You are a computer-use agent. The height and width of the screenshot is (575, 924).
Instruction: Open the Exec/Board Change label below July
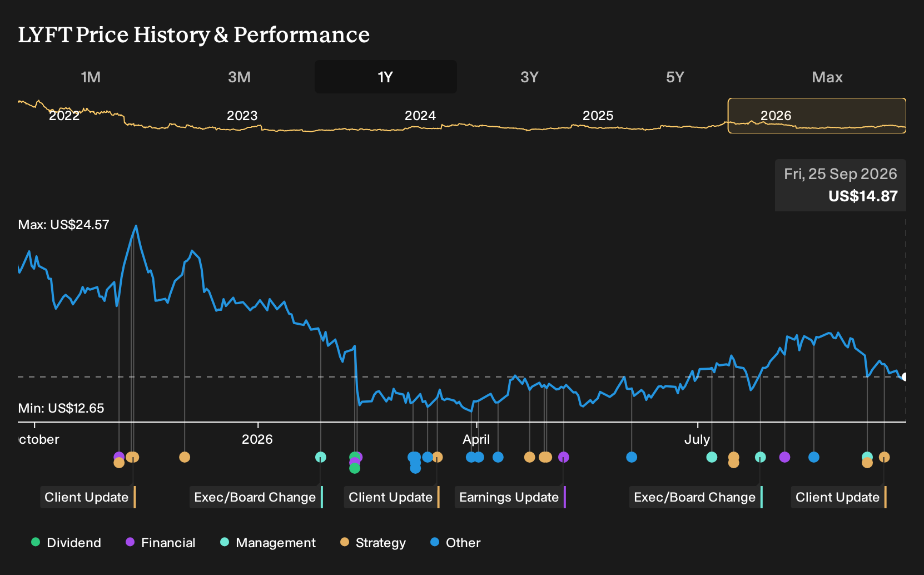pyautogui.click(x=696, y=497)
